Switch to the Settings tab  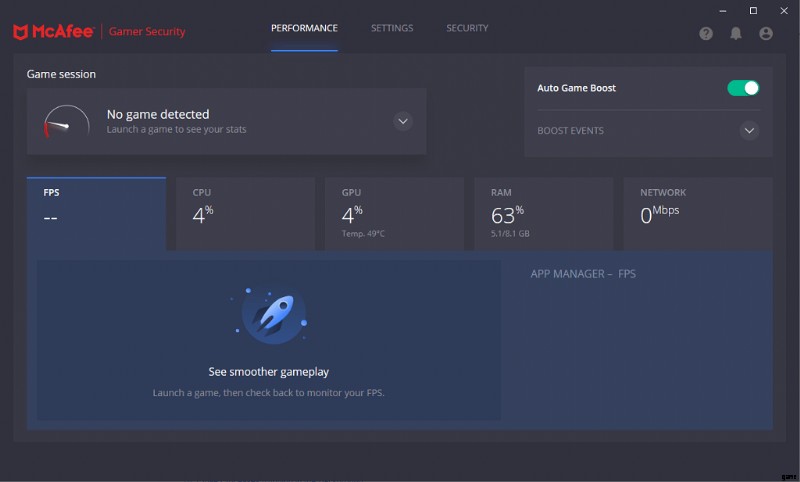tap(392, 28)
